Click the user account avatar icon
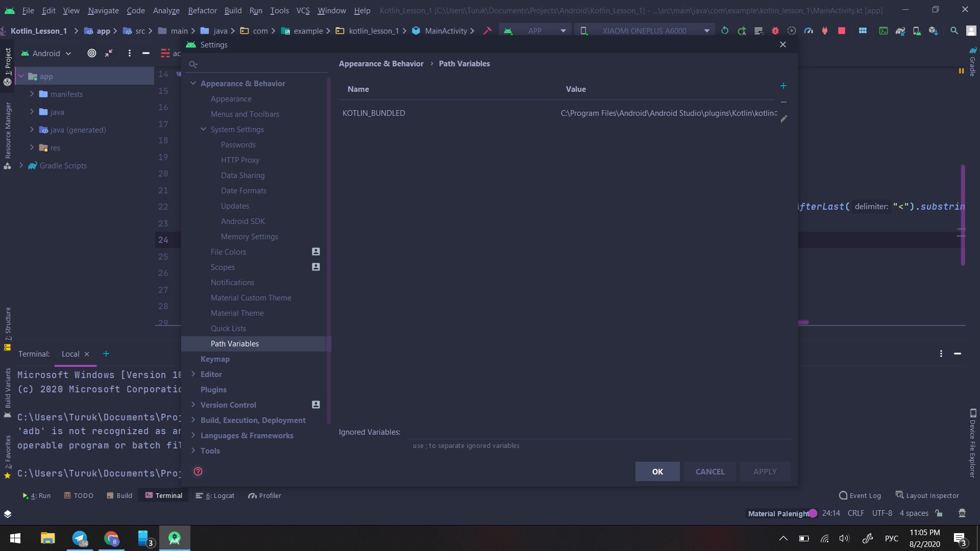Viewport: 980px width, 551px height. coord(971,31)
